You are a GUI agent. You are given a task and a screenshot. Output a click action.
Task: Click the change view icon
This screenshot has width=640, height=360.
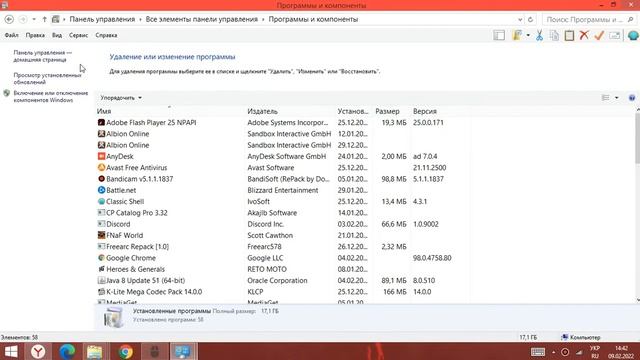coord(606,98)
